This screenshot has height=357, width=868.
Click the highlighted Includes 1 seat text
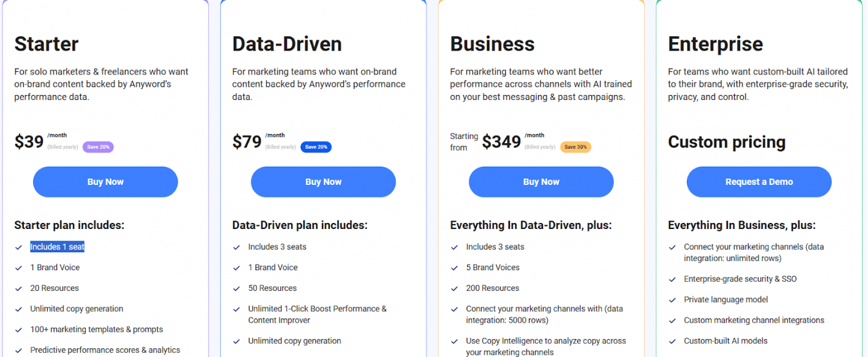(x=58, y=247)
